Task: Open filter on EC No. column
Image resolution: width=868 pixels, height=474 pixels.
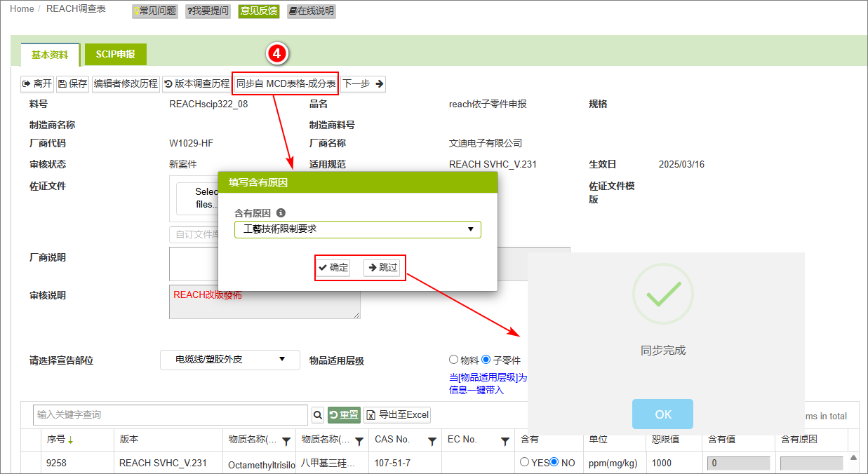Action: [x=505, y=442]
